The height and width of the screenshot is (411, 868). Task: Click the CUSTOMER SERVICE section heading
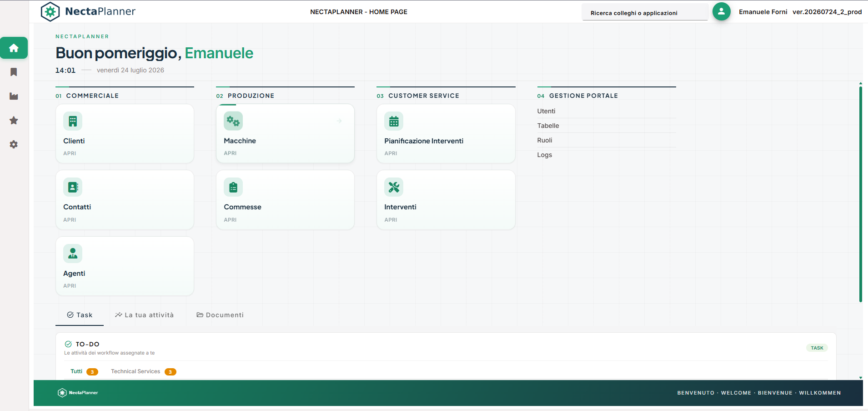tap(424, 96)
